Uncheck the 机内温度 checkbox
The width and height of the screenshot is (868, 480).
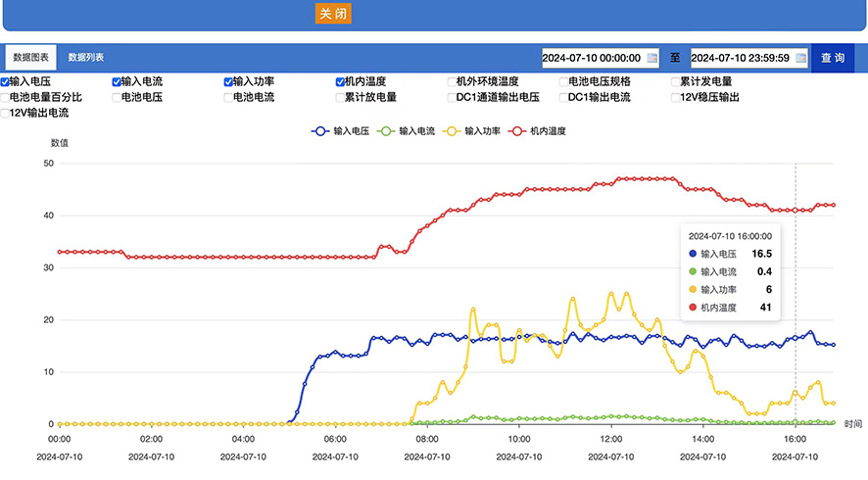click(x=340, y=82)
